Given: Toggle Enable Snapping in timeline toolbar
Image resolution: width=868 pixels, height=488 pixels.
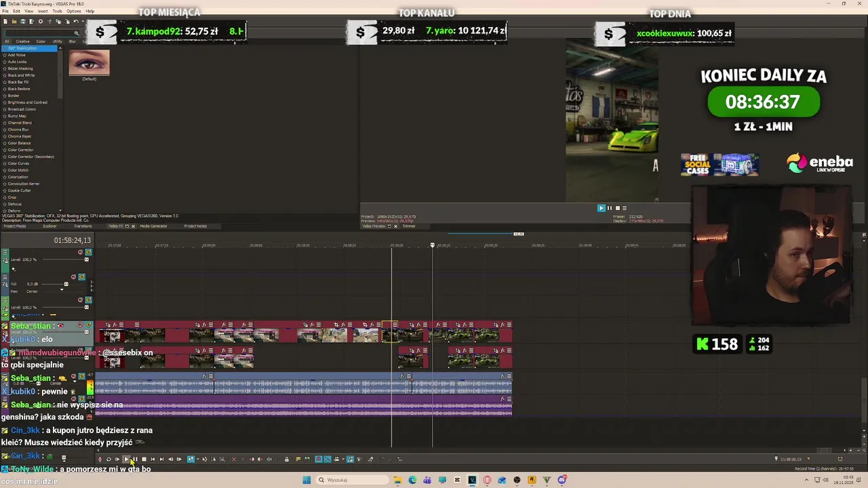Looking at the screenshot, I should [x=319, y=460].
